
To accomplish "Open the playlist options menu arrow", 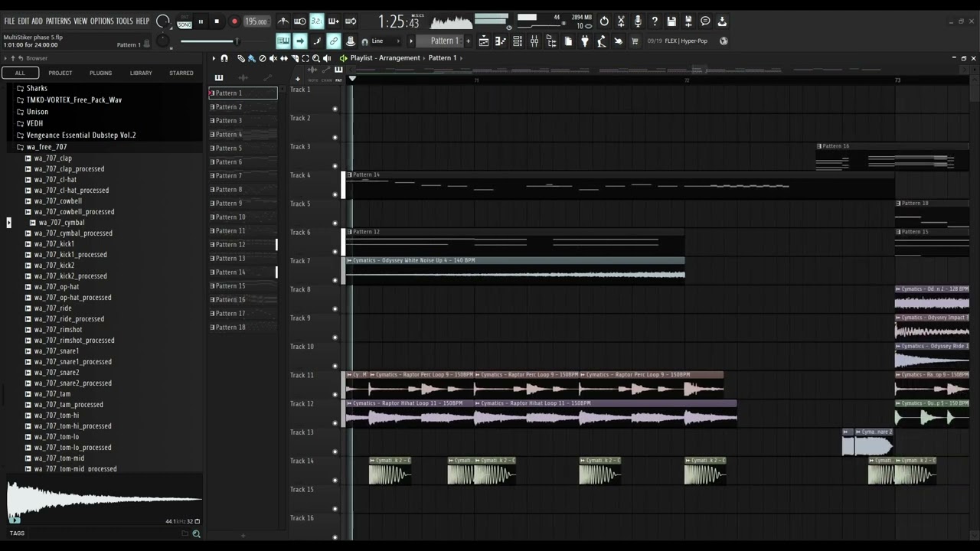I will click(214, 58).
